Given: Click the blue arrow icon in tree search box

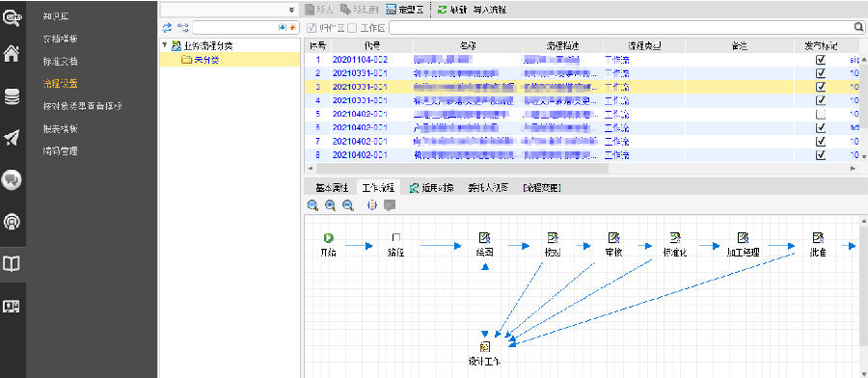Looking at the screenshot, I should click(x=282, y=27).
